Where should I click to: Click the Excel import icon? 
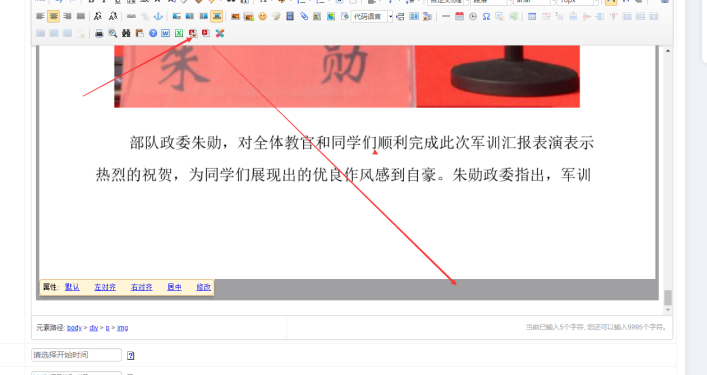[179, 33]
